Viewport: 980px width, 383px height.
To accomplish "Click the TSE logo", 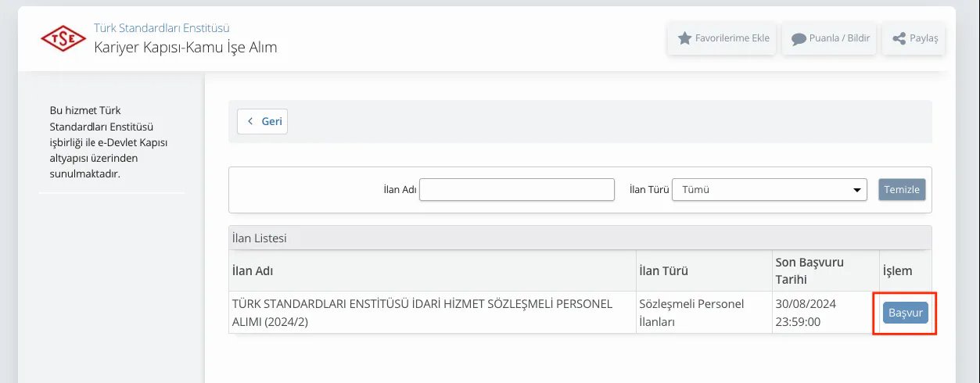I will click(x=63, y=38).
